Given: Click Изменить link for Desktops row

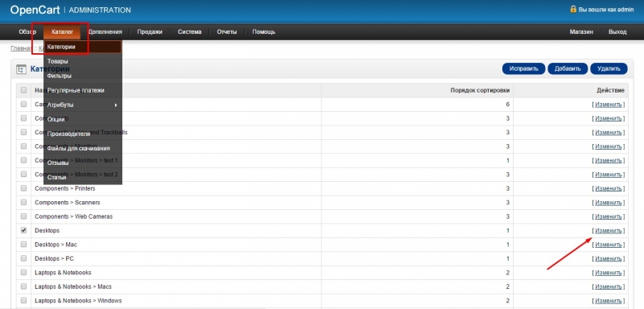Looking at the screenshot, I should coord(609,231).
